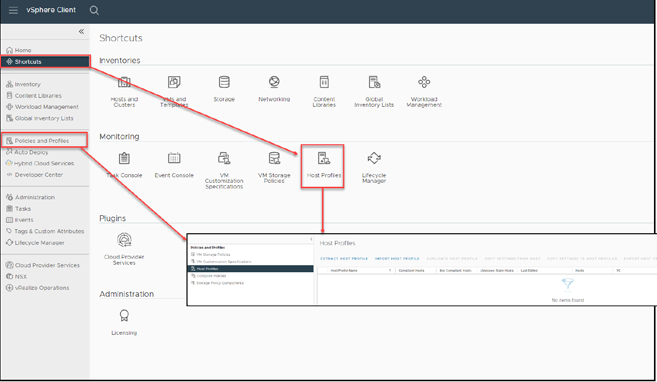Click the Last Edited column header
Viewport: 657px width, 382px height.
point(529,271)
